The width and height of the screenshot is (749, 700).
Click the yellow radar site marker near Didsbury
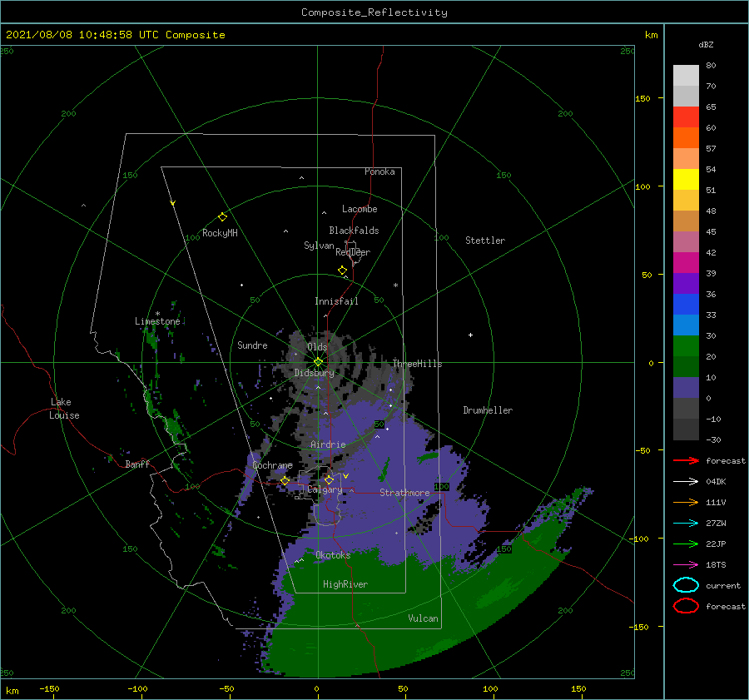tap(318, 362)
